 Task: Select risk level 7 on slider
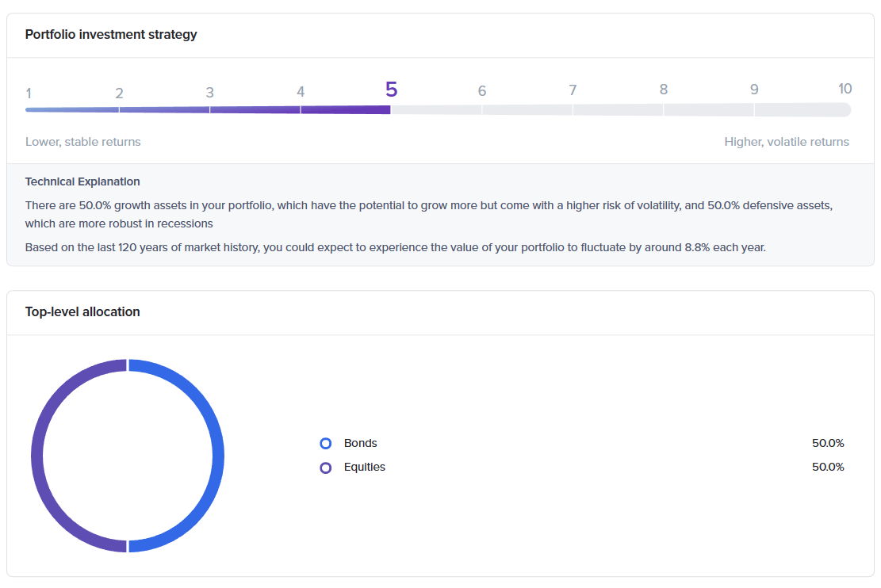click(573, 90)
